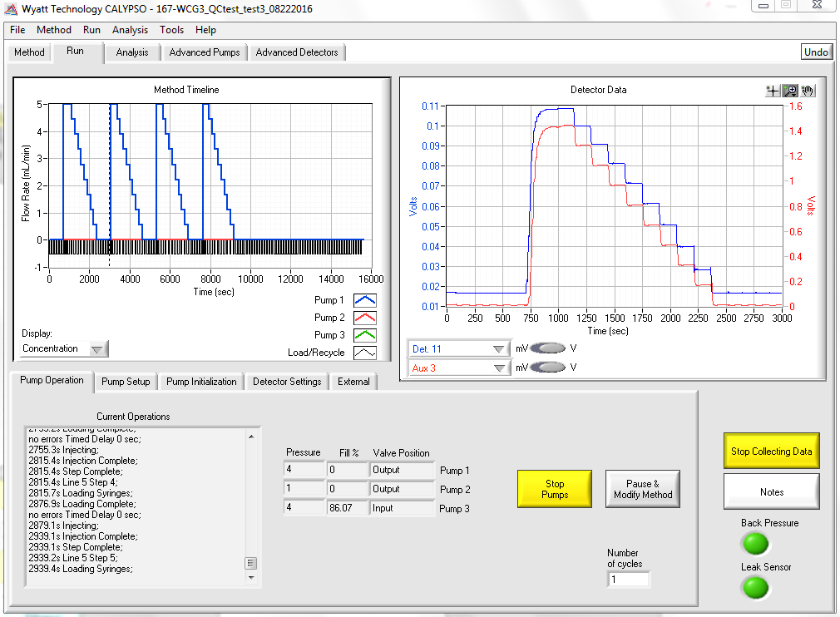
Task: Open the Detector Settings tab
Action: click(x=287, y=382)
